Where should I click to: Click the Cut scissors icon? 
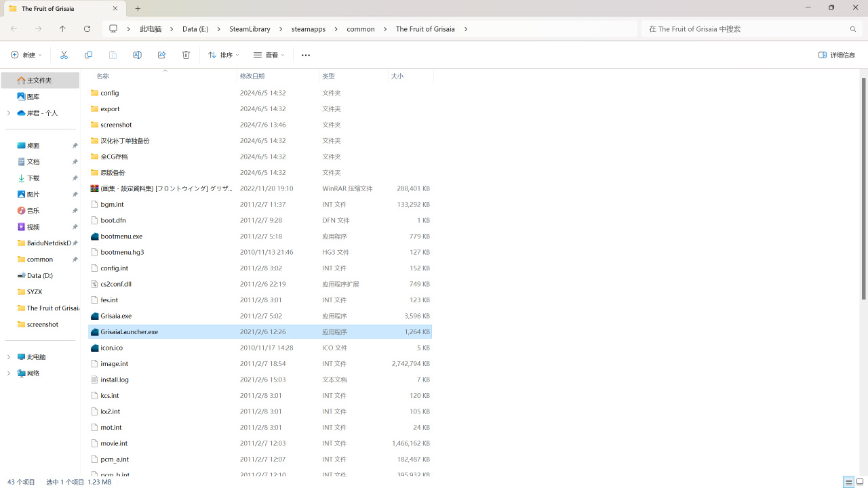point(64,55)
